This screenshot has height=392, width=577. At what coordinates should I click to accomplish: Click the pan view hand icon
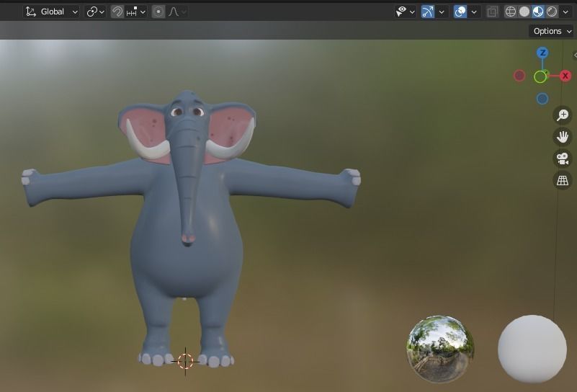(x=563, y=137)
